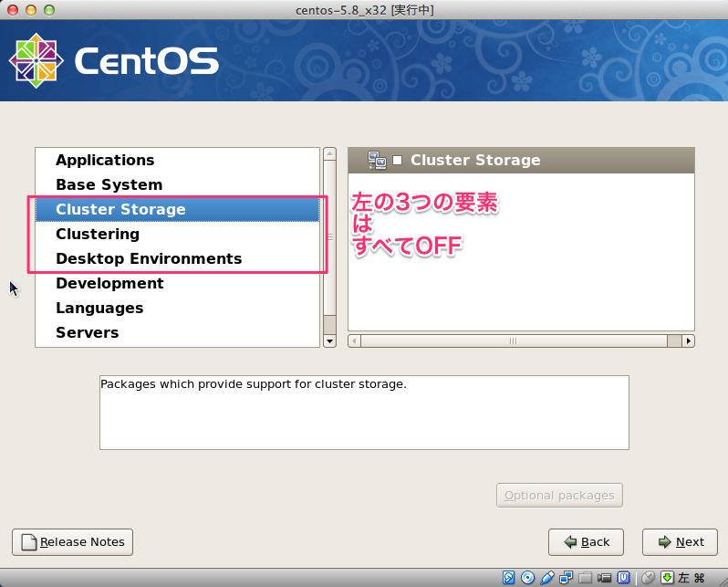Click the shared folders status icon
The height and width of the screenshot is (587, 728).
[585, 577]
